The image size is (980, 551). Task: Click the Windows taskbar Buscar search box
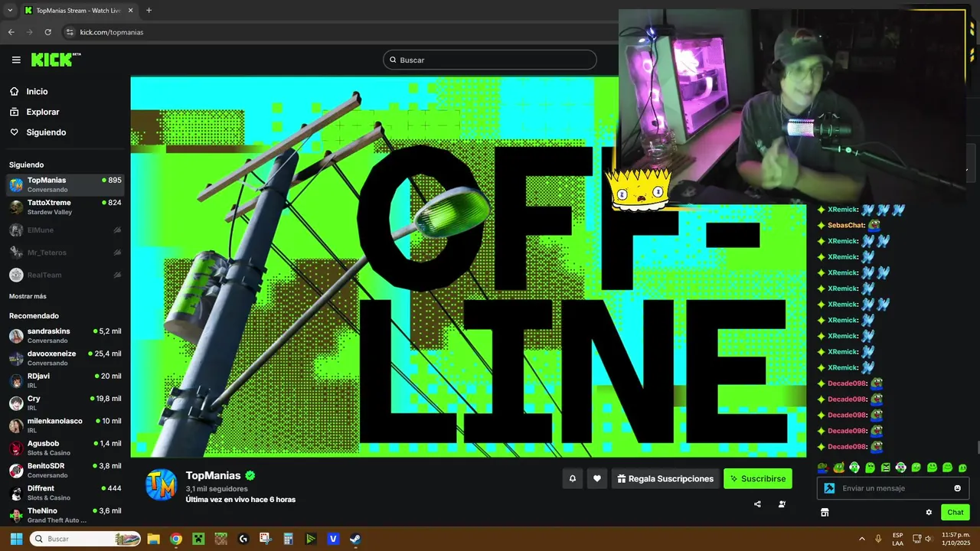85,539
